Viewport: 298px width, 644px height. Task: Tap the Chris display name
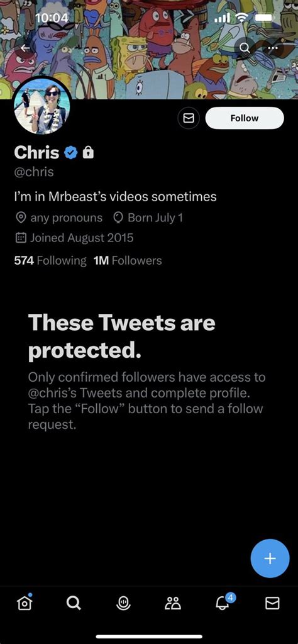(36, 153)
